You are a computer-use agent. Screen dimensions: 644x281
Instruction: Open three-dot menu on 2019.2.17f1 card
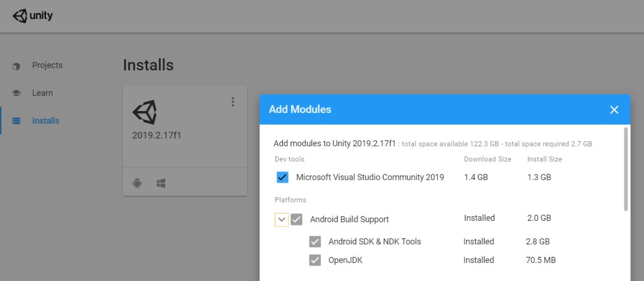point(232,102)
